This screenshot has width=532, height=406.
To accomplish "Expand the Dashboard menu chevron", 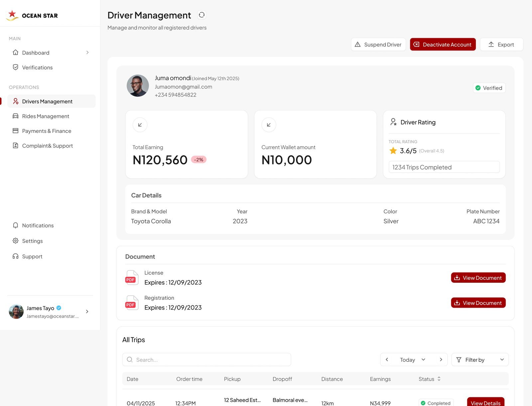I will click(87, 52).
